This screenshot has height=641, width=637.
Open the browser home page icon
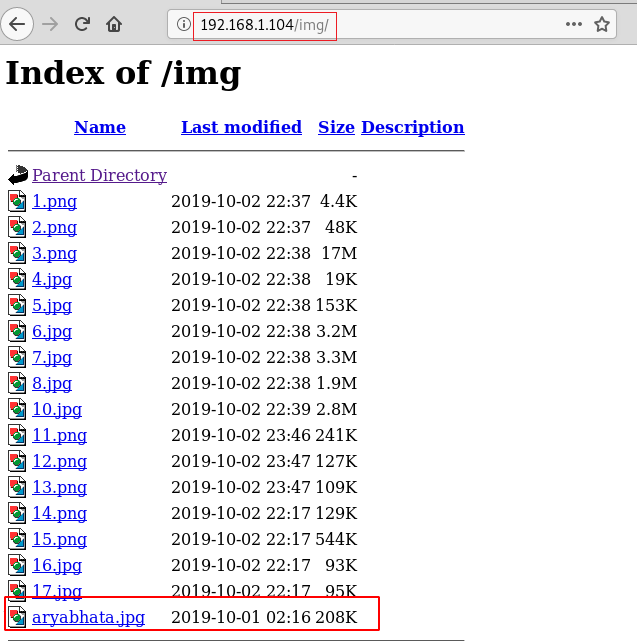[x=114, y=24]
